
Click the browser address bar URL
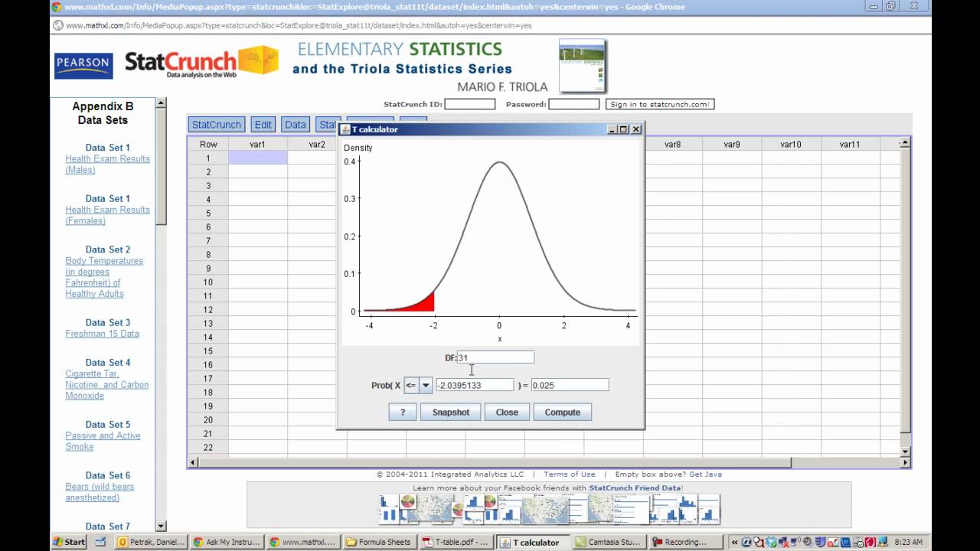point(299,25)
